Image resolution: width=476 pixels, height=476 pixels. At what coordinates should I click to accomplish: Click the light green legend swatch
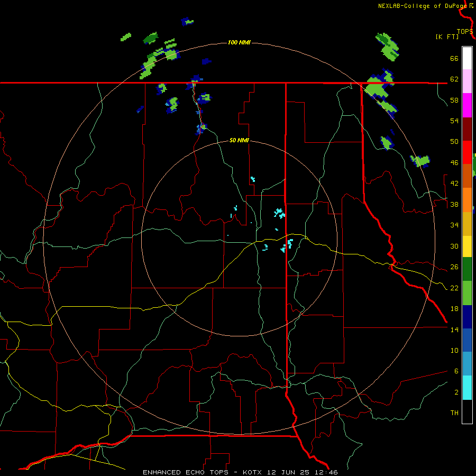(467, 293)
